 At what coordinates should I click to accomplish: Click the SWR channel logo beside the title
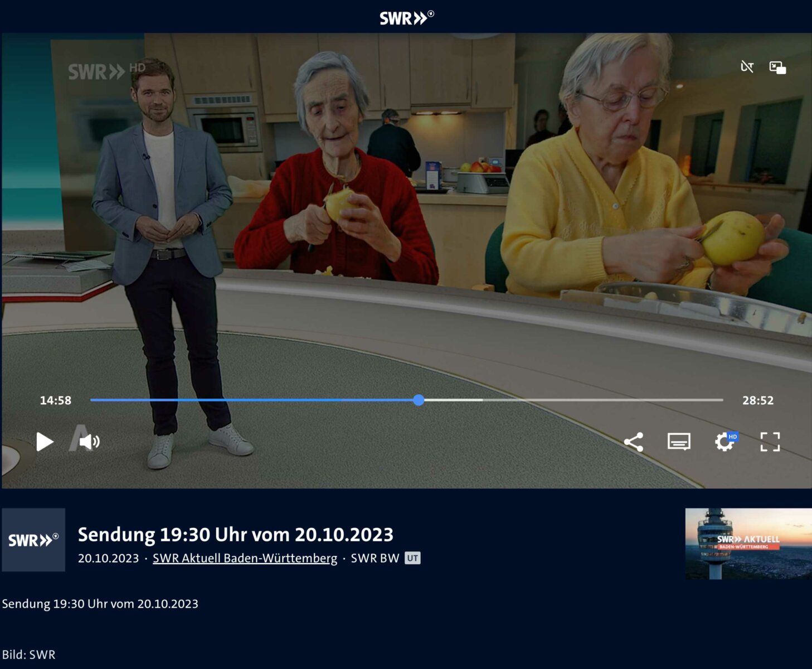(x=33, y=540)
